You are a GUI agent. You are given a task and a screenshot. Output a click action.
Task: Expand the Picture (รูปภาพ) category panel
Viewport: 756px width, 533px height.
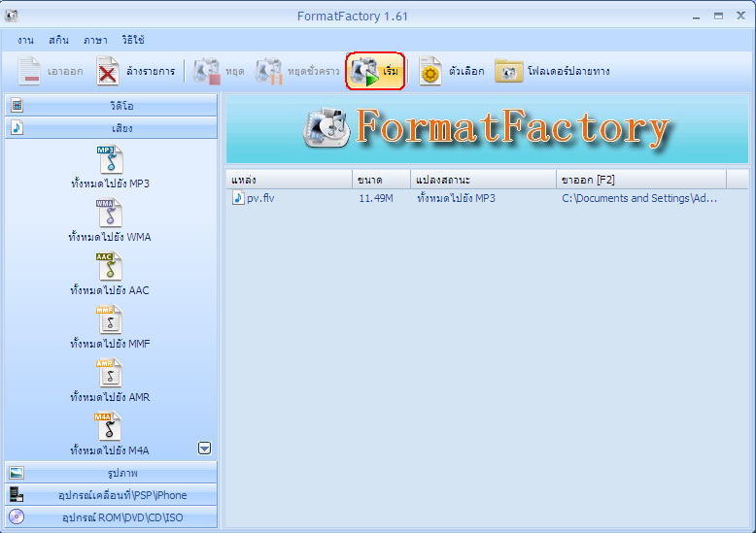pyautogui.click(x=111, y=473)
